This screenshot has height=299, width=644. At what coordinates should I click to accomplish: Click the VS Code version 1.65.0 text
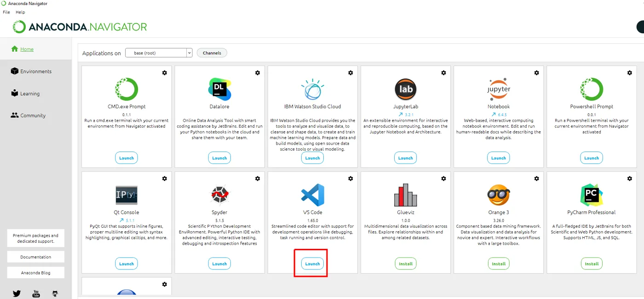click(312, 220)
